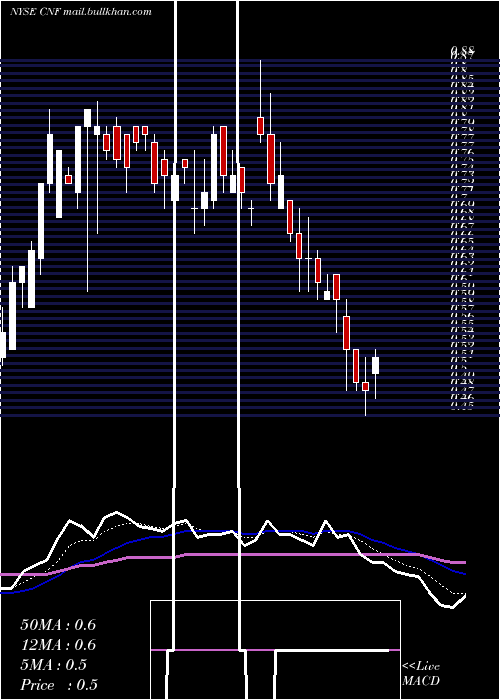This screenshot has width=500, height=700.
Task: Click the NYSE CNF chart title
Action: 80,12
